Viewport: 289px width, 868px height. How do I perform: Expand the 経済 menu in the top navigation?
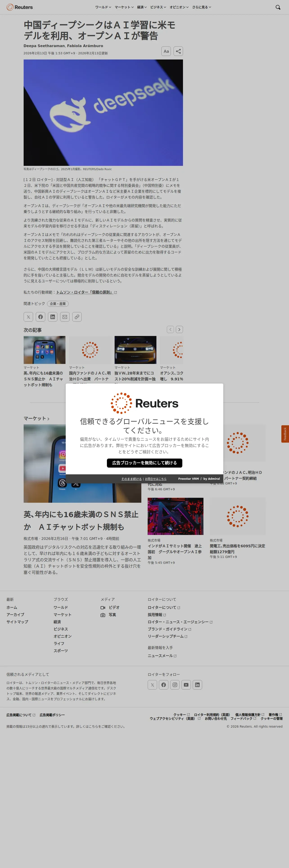click(142, 7)
